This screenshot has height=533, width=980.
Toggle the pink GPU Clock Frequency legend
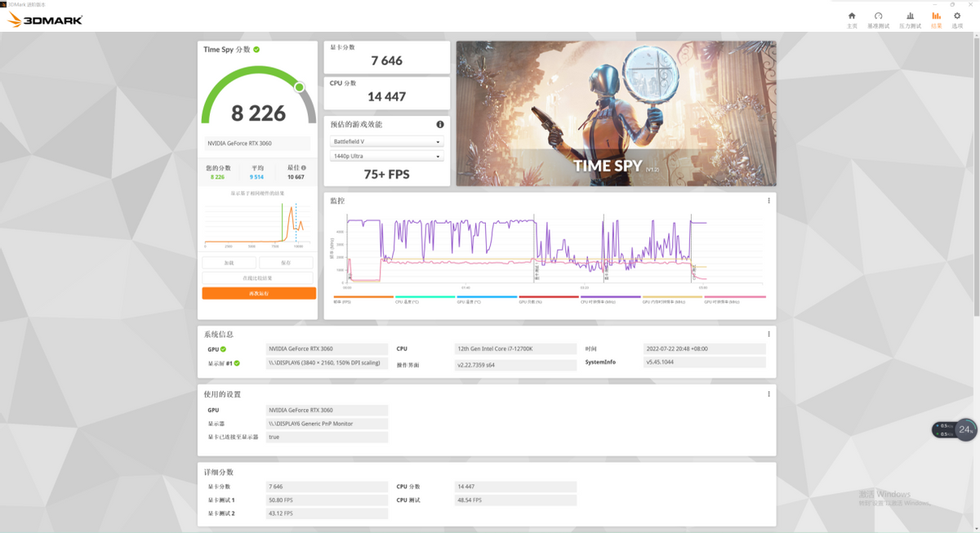[735, 300]
